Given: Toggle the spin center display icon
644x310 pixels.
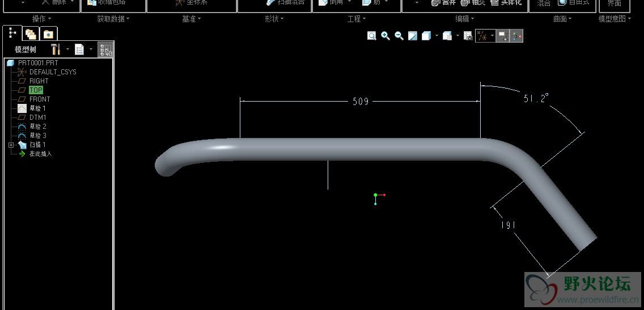Looking at the screenshot, I should tap(516, 36).
